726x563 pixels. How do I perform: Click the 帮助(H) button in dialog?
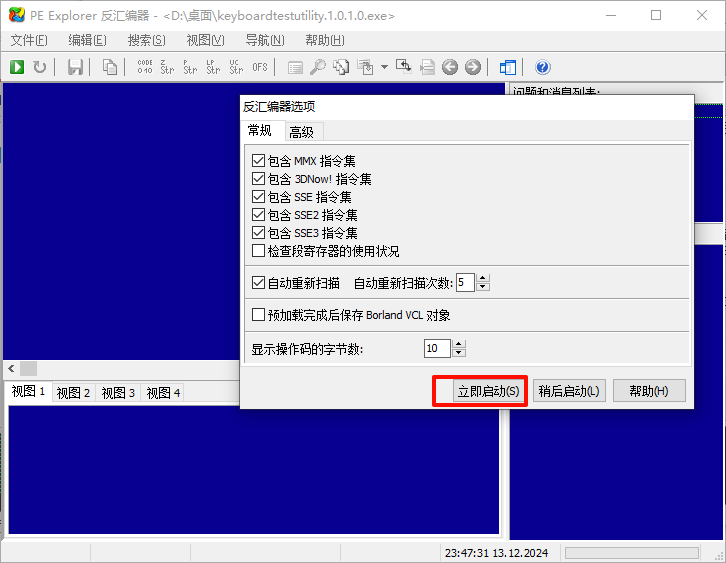pyautogui.click(x=649, y=391)
